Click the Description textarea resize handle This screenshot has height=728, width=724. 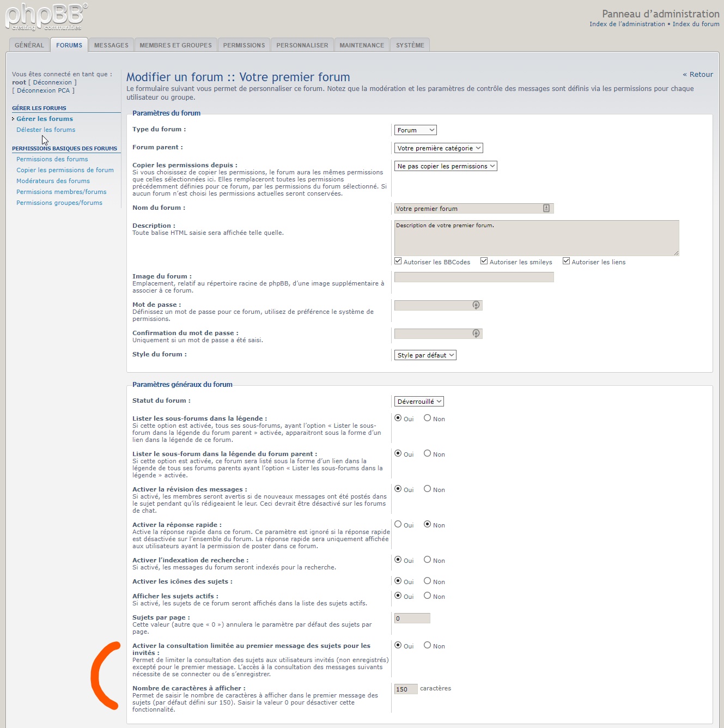pyautogui.click(x=676, y=253)
